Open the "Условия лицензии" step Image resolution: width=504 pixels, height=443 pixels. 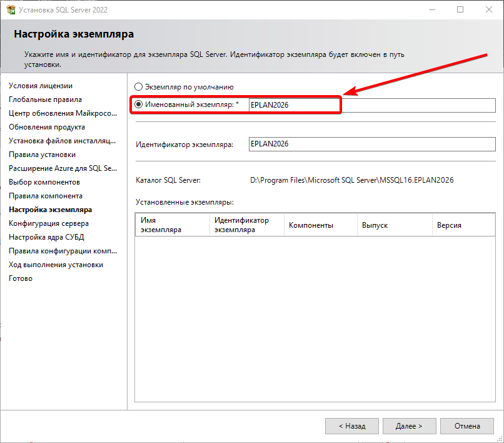point(41,86)
